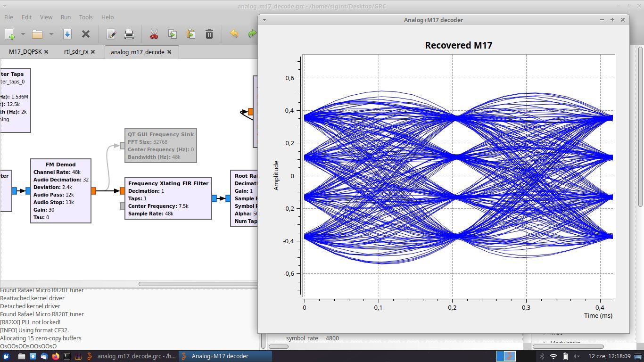Open the Edit menu
This screenshot has height=362, width=644.
click(26, 17)
